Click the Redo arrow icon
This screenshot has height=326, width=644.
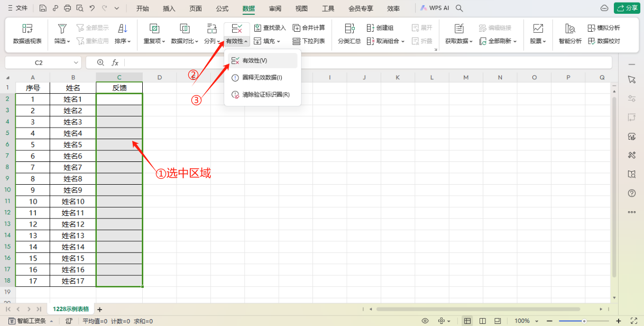click(x=104, y=8)
